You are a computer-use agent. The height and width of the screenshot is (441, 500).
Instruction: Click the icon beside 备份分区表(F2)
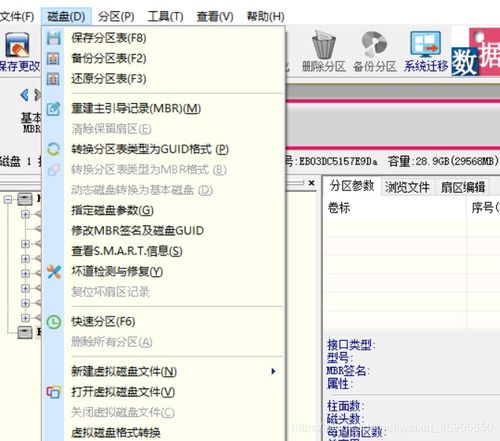click(x=53, y=59)
